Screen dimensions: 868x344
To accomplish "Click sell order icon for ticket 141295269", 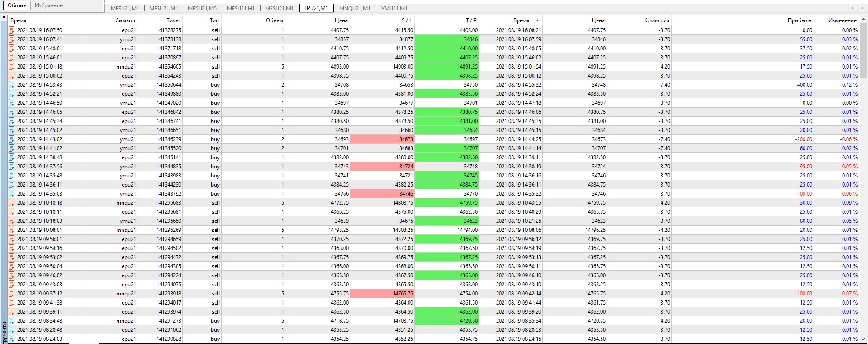I will (12, 230).
